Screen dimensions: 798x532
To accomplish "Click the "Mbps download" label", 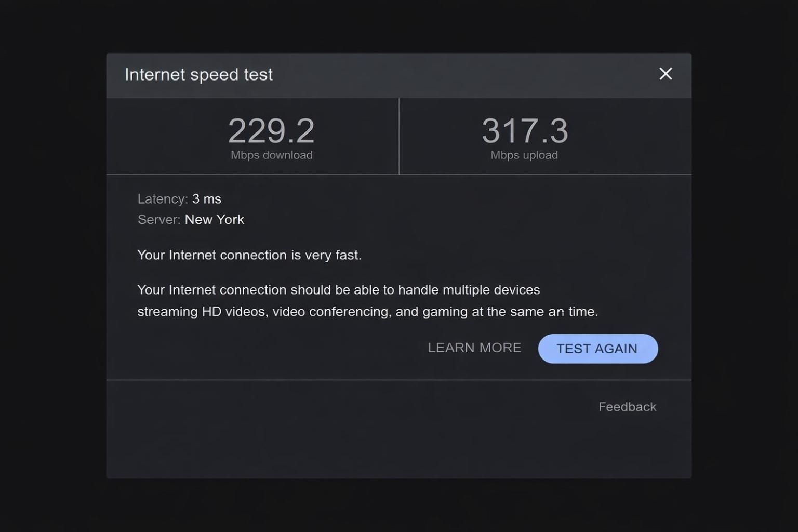I will point(271,155).
